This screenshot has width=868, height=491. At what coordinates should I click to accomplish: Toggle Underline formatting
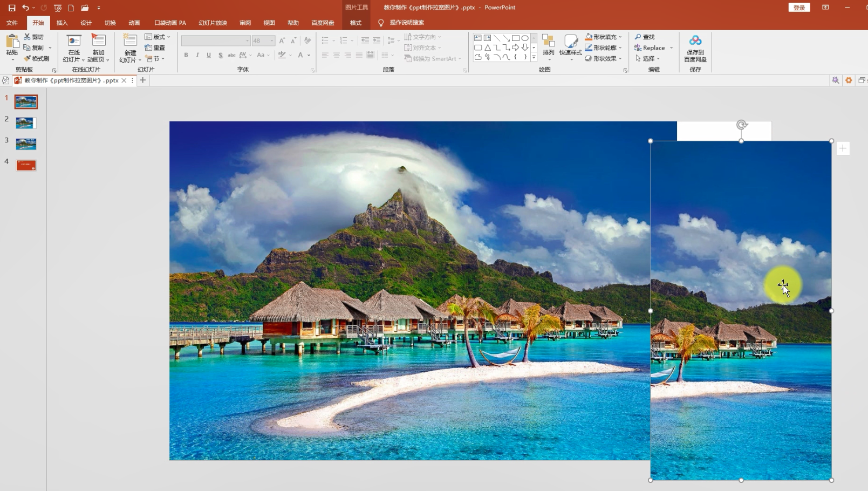coord(209,55)
